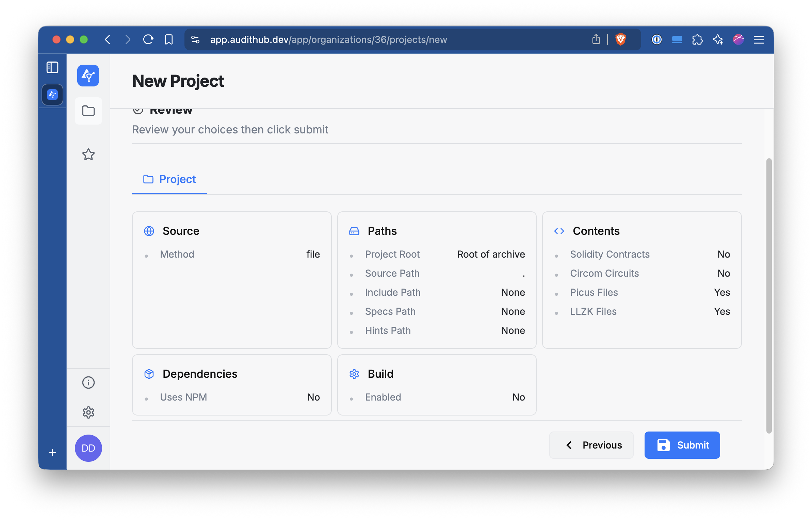Click the share icon in the address bar
The width and height of the screenshot is (812, 520).
pos(596,39)
